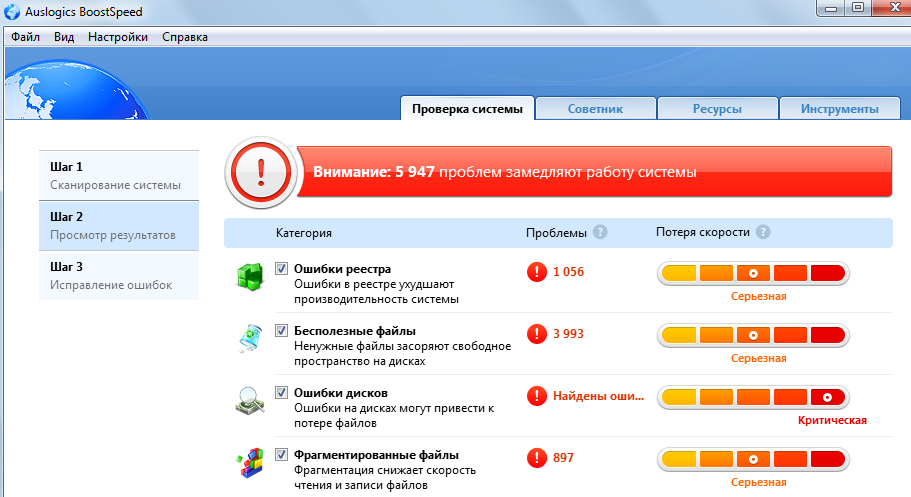Click the Auslogics BoostSpeed title bar icon
The height and width of the screenshot is (497, 911).
click(12, 12)
